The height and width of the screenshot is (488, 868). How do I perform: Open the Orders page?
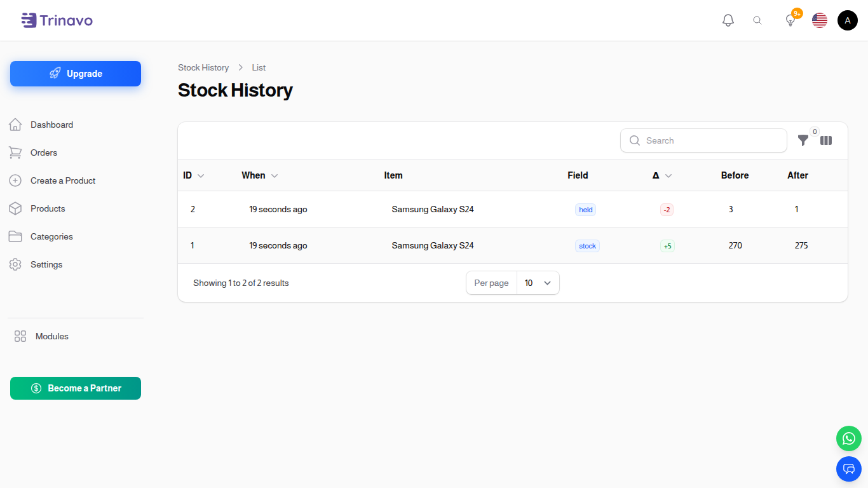[44, 152]
